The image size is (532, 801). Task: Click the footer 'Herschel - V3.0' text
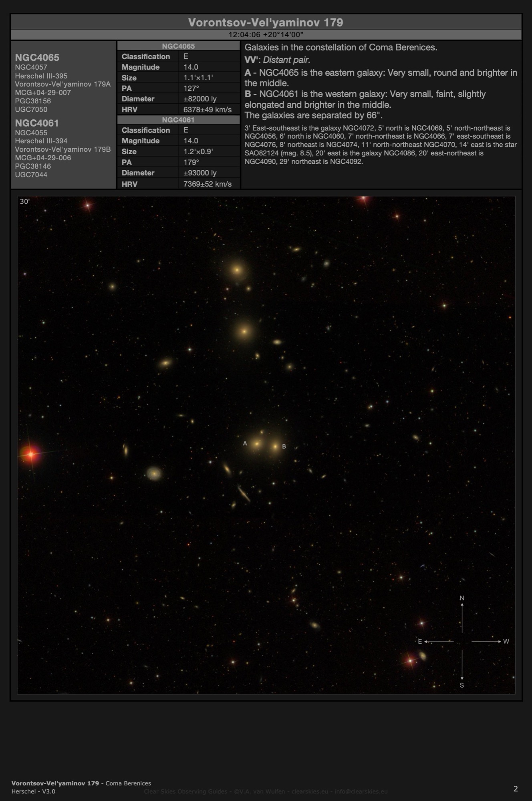(x=33, y=791)
